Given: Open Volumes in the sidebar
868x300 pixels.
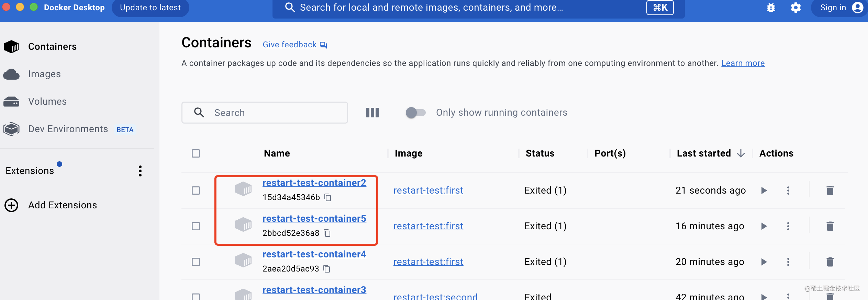Looking at the screenshot, I should pyautogui.click(x=47, y=102).
